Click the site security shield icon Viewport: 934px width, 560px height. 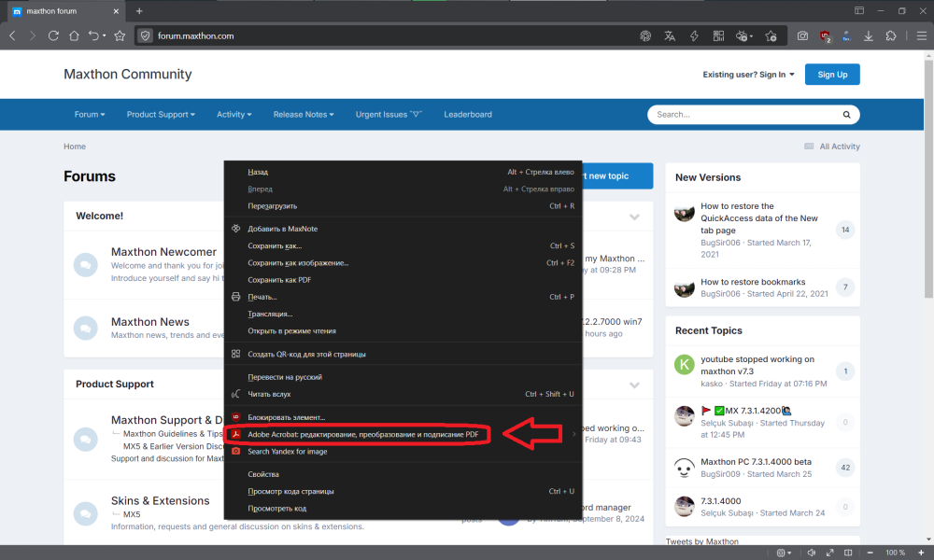[x=146, y=35]
